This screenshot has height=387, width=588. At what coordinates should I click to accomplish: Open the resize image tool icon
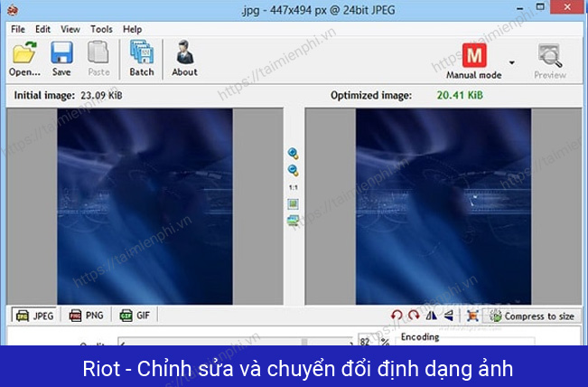click(472, 316)
